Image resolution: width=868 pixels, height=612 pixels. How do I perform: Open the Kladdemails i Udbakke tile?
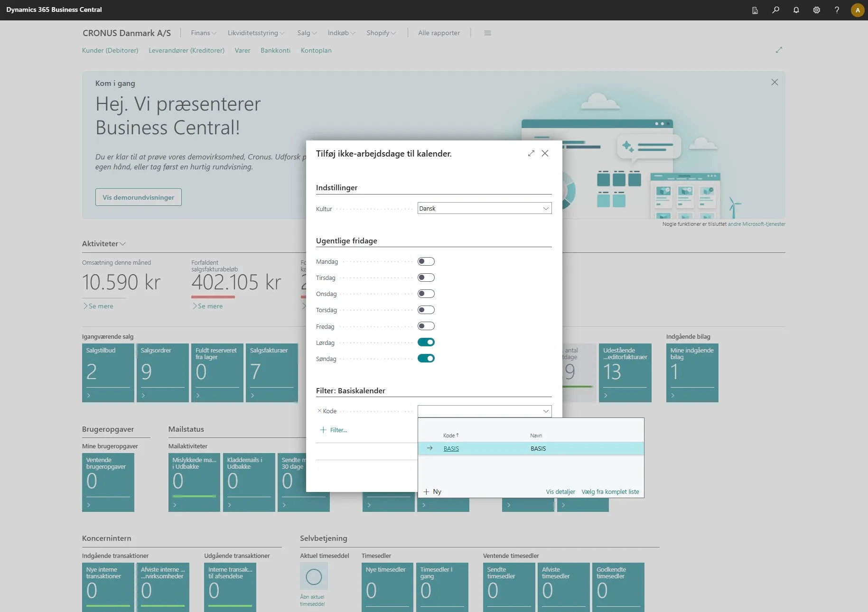[x=249, y=482]
